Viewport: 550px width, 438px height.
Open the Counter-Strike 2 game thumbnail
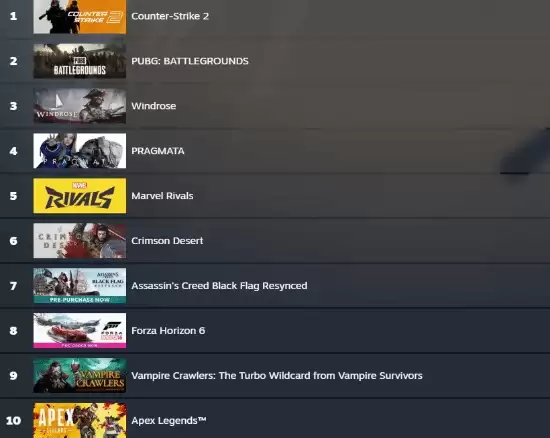(80, 16)
